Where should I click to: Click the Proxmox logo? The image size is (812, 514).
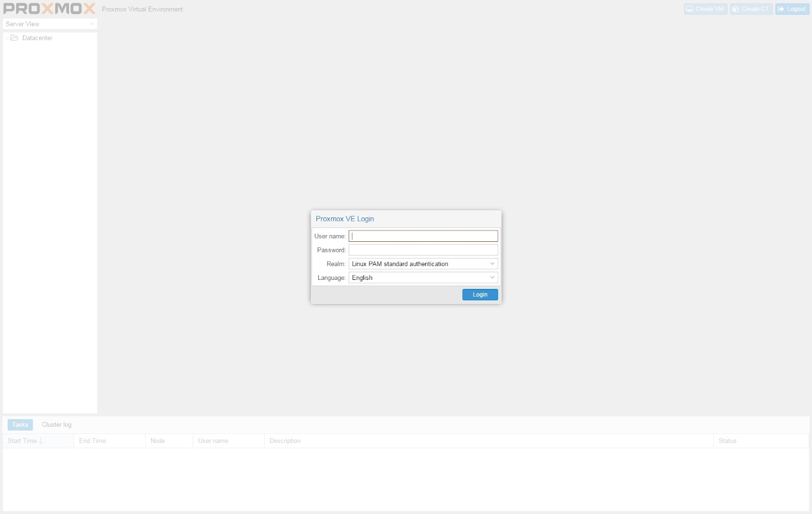[49, 9]
